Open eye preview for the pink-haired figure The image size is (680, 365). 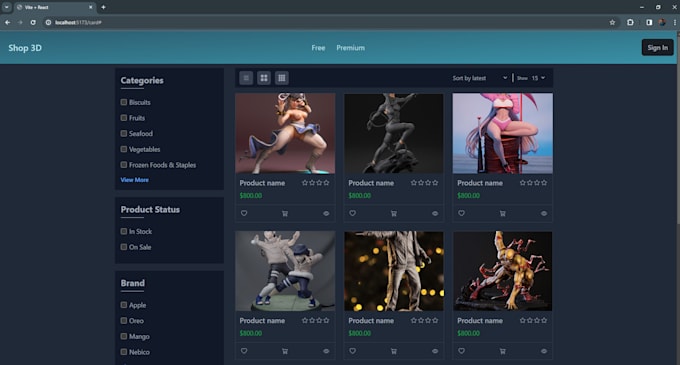coord(544,213)
